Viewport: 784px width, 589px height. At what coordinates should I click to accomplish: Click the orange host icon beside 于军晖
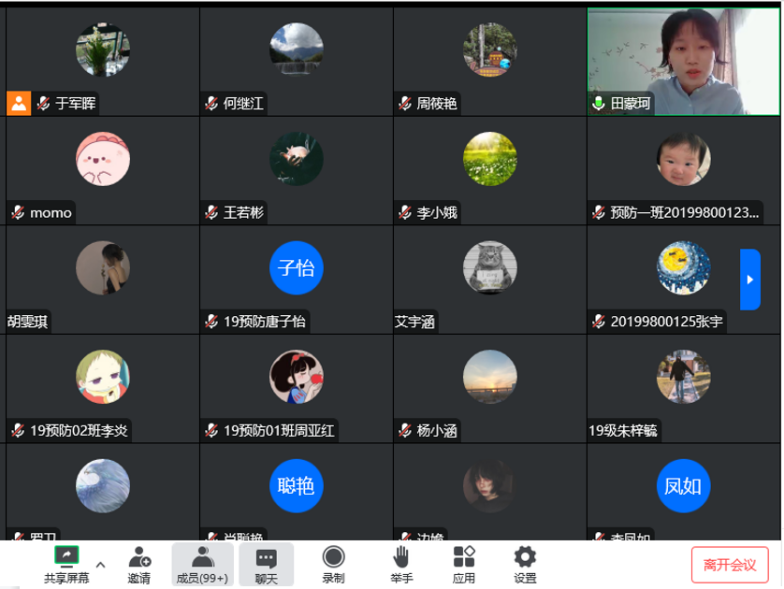tap(19, 103)
